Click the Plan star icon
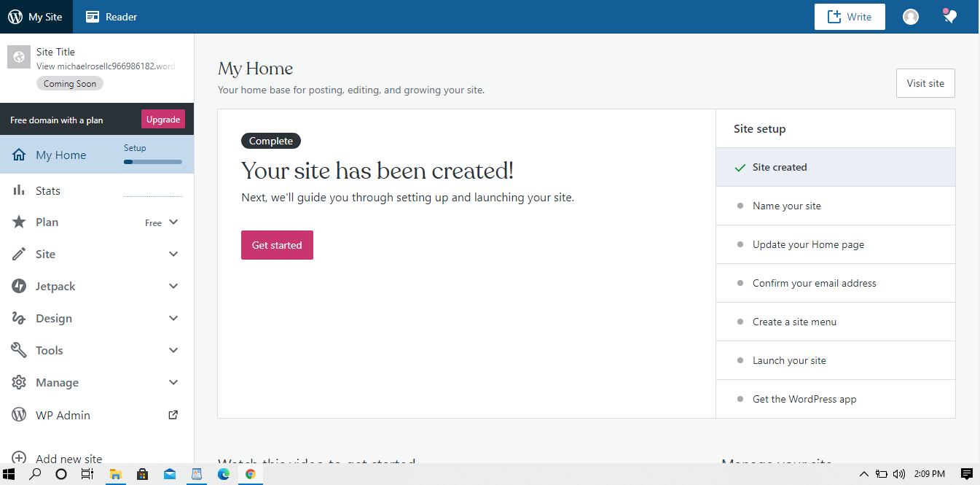The height and width of the screenshot is (485, 980). pyautogui.click(x=19, y=222)
